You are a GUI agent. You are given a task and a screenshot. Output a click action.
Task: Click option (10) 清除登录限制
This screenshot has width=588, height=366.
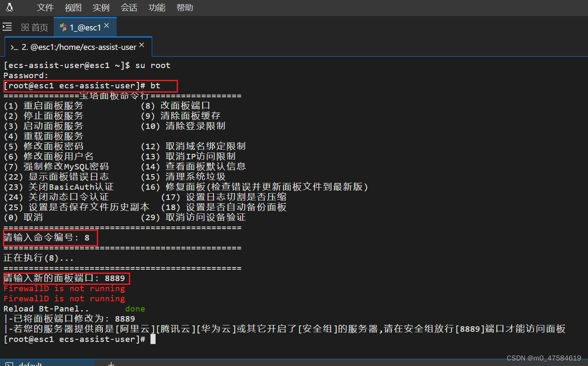pyautogui.click(x=183, y=126)
